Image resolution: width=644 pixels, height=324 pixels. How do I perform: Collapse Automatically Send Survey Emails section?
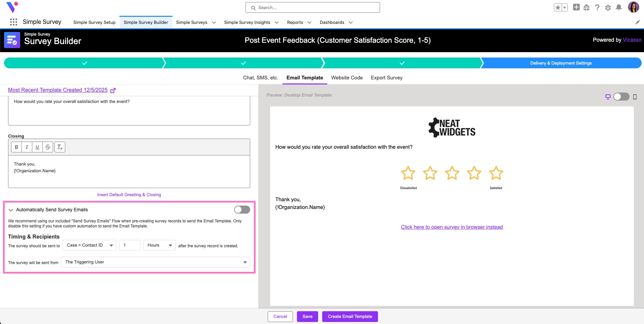(11, 210)
